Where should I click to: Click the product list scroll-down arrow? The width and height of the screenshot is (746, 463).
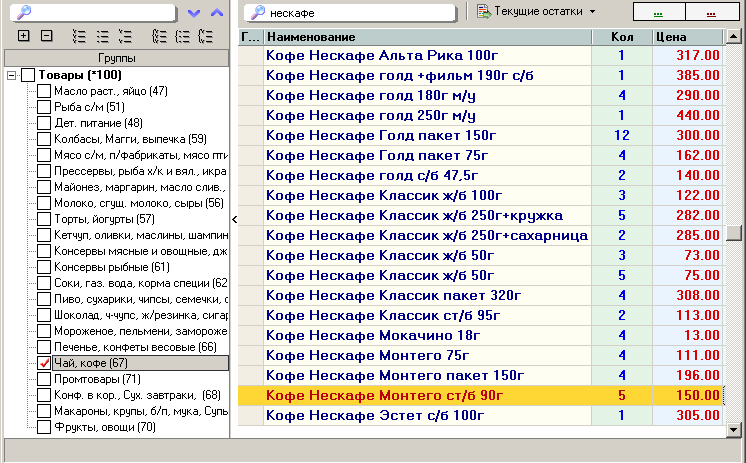pyautogui.click(x=734, y=430)
